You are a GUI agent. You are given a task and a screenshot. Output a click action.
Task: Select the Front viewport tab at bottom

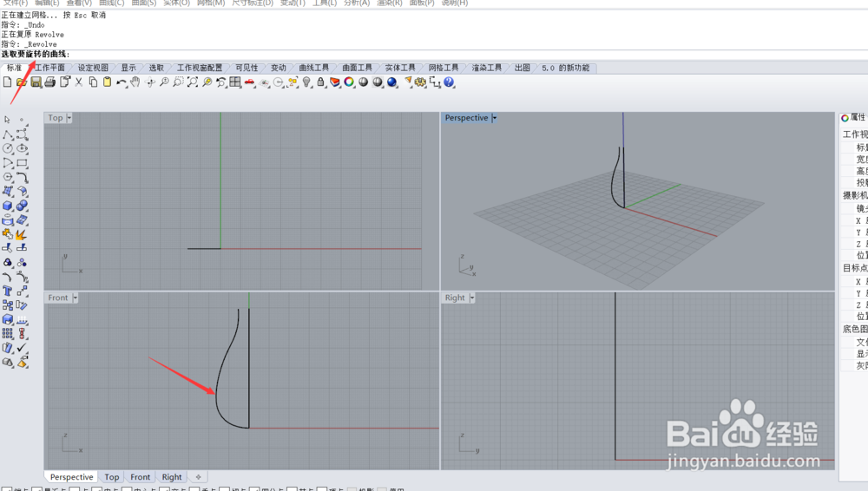tap(140, 476)
